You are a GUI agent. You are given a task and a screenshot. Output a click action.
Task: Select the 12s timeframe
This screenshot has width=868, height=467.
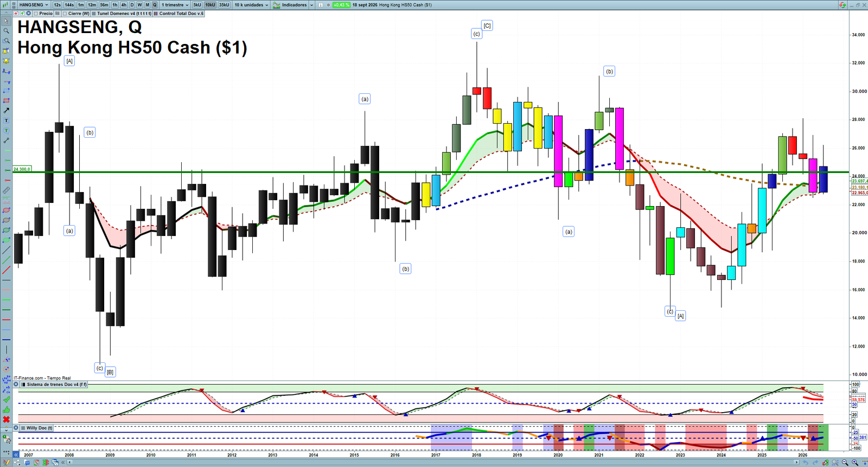point(57,5)
